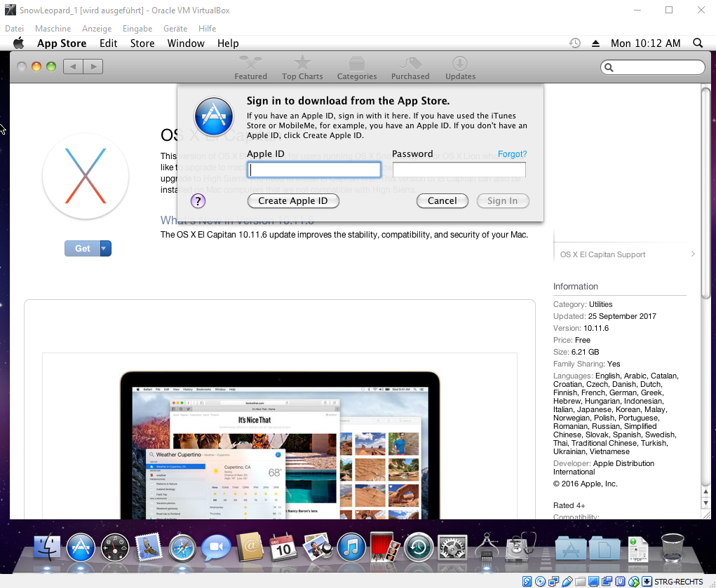Open the Trash in the dock
The image size is (716, 588).
pyautogui.click(x=673, y=547)
